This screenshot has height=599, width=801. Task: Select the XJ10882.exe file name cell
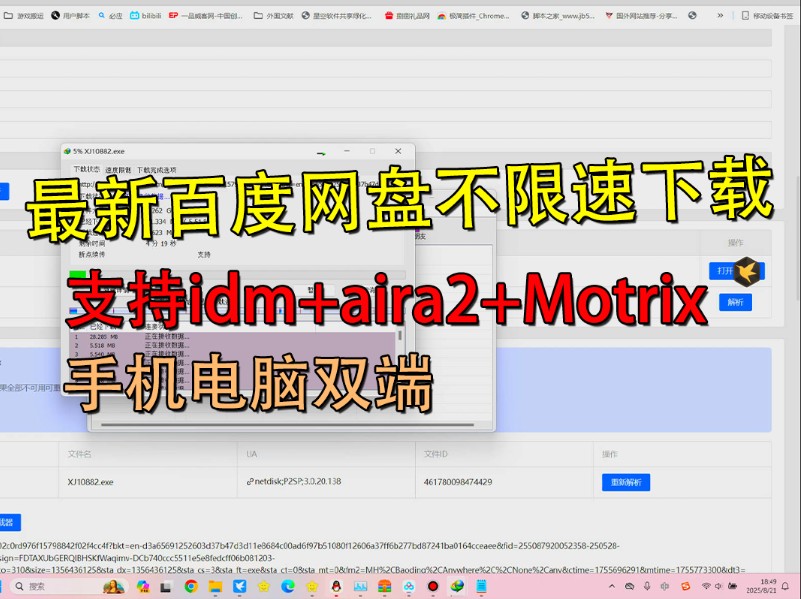pos(90,482)
